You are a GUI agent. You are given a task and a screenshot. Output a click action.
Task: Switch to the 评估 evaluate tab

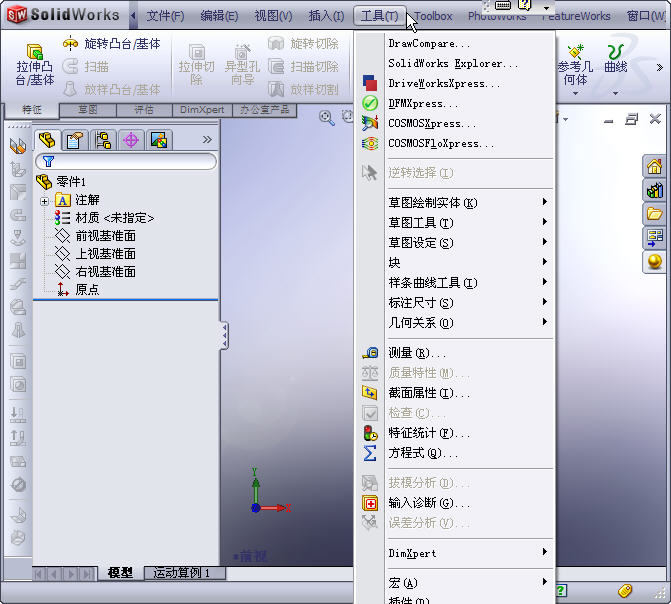pyautogui.click(x=144, y=110)
